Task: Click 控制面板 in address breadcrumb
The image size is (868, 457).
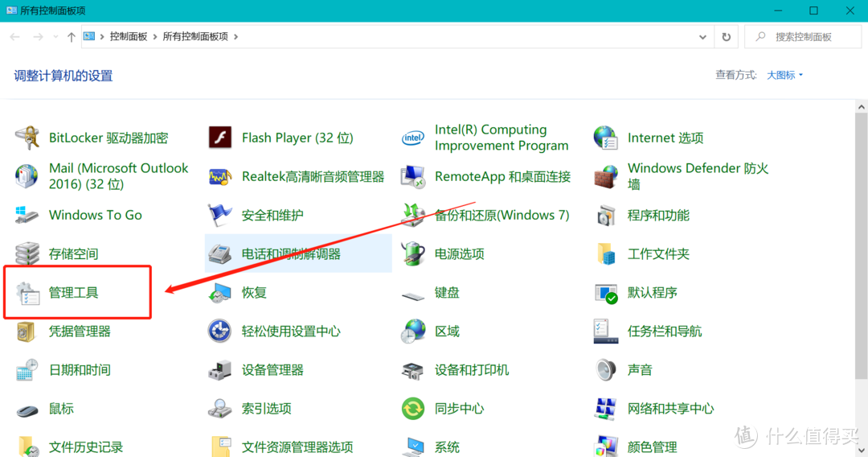Action: [x=129, y=36]
